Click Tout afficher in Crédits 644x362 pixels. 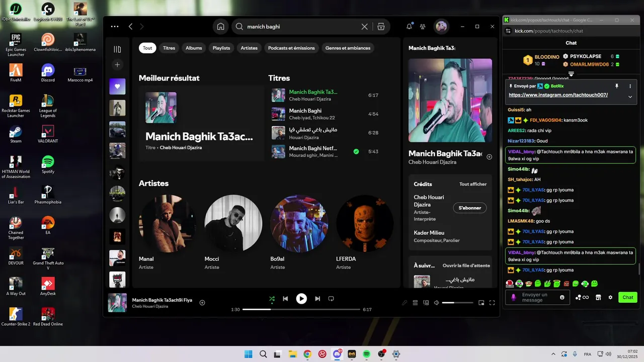(x=473, y=184)
